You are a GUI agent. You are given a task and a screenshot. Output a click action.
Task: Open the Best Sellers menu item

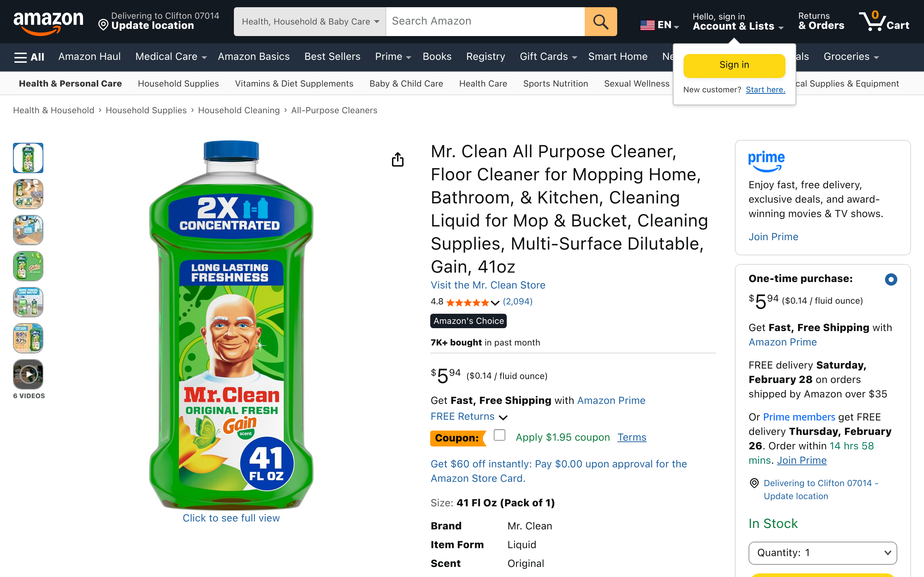332,57
